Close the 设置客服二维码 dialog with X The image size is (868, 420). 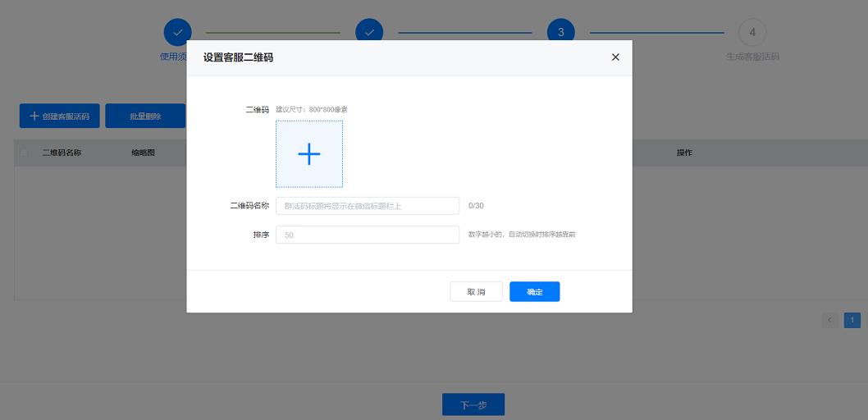pyautogui.click(x=615, y=57)
